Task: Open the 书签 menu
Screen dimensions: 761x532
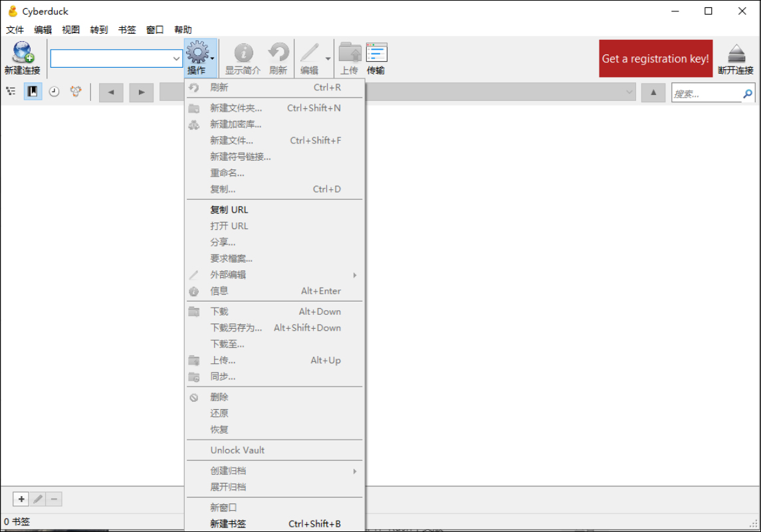Action: (x=126, y=29)
